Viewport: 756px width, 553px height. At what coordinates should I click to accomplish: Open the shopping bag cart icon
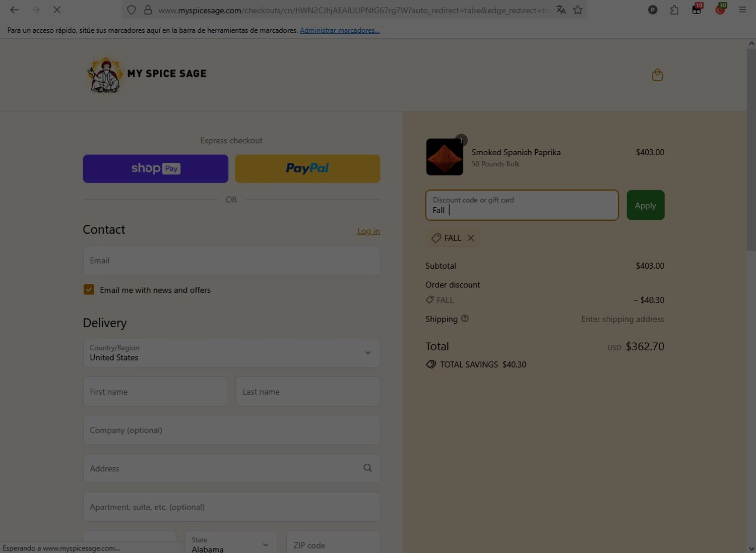[657, 75]
